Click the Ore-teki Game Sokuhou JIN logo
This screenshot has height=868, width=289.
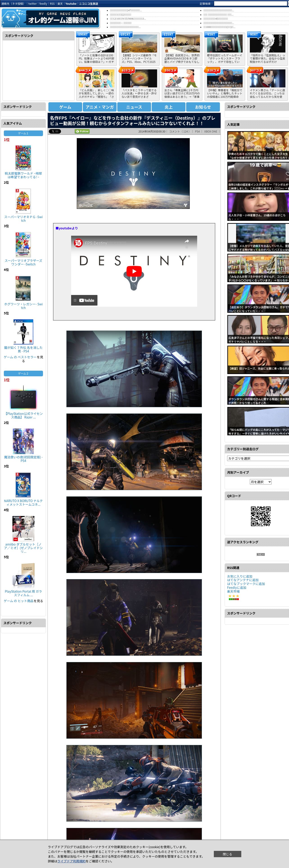pos(50,18)
